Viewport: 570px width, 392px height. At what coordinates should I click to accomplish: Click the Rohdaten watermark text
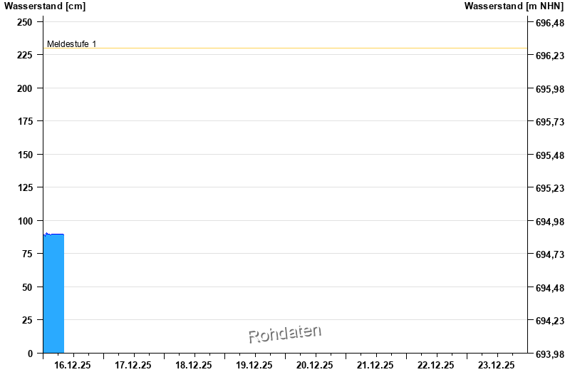285,333
